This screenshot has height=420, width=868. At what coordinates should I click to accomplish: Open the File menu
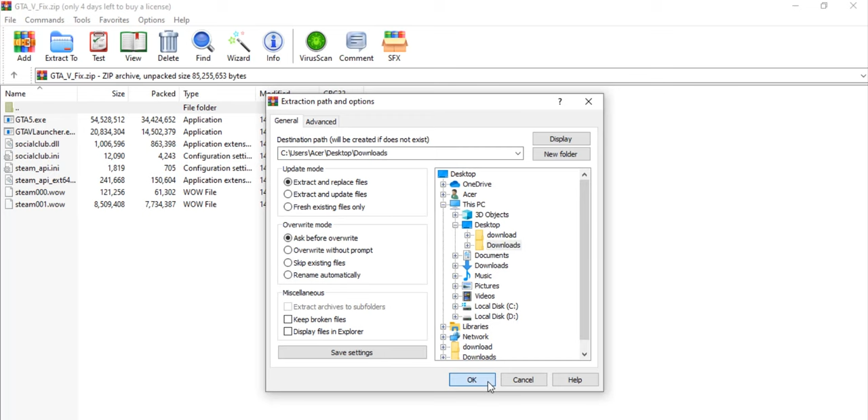pyautogui.click(x=10, y=20)
